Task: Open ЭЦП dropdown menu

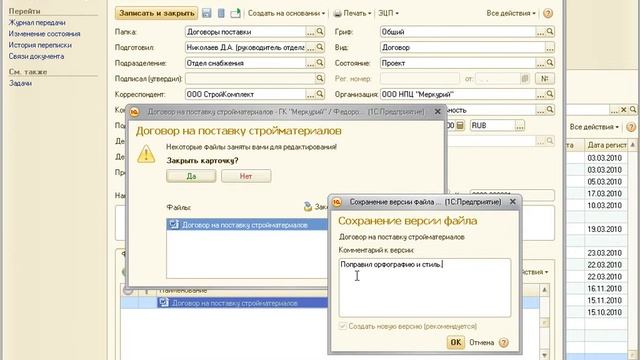Action: (x=388, y=13)
